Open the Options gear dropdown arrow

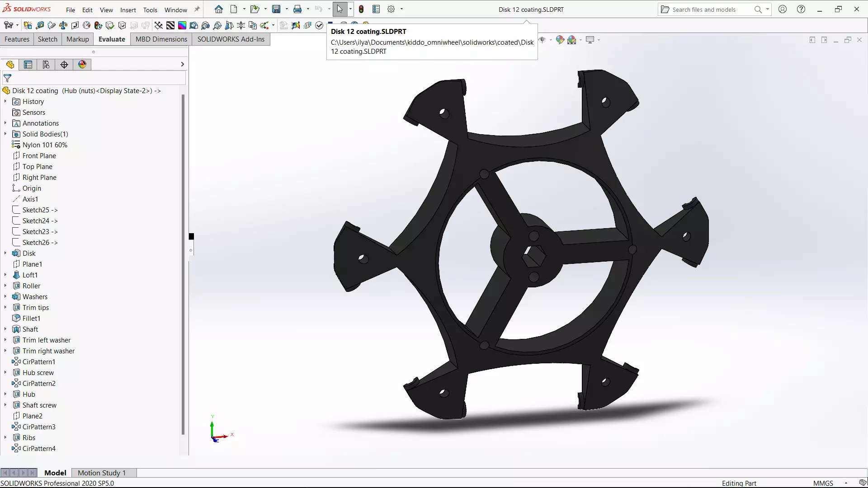click(x=401, y=9)
